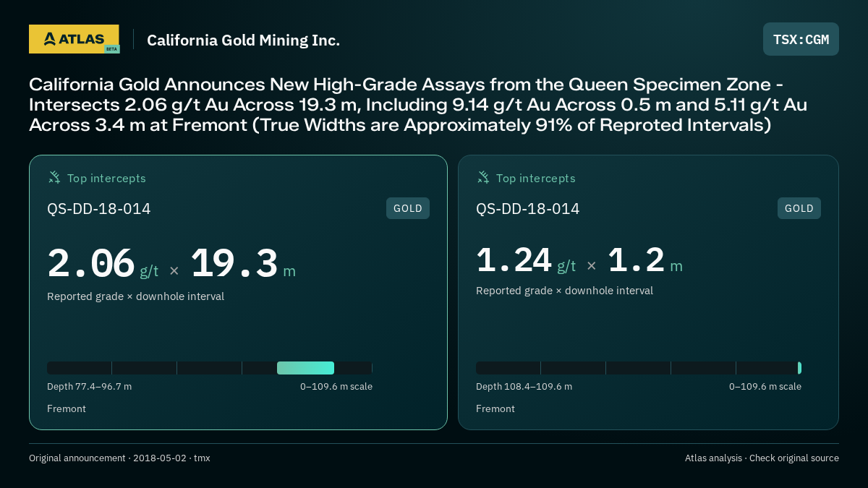
Task: Click "Reported grade × downhole interval" under 2.06 g/t
Action: pyautogui.click(x=135, y=296)
